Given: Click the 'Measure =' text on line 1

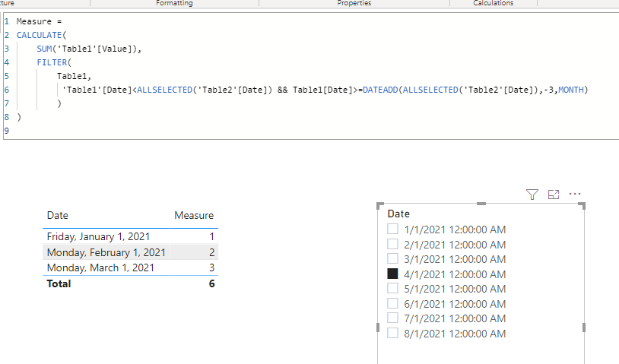Looking at the screenshot, I should 39,21.
